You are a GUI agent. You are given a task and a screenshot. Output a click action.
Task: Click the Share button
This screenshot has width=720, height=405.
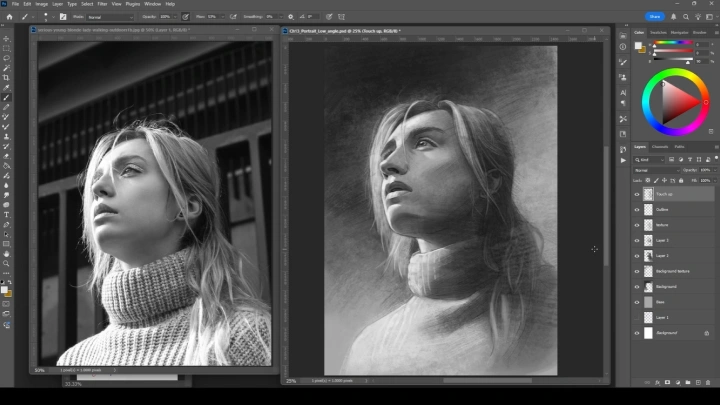coord(655,17)
